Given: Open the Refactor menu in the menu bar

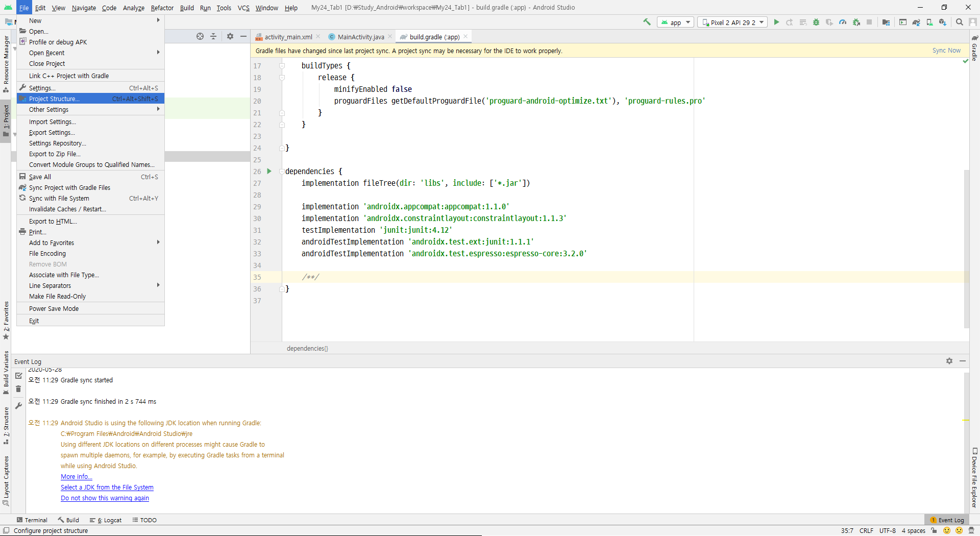Looking at the screenshot, I should (162, 8).
